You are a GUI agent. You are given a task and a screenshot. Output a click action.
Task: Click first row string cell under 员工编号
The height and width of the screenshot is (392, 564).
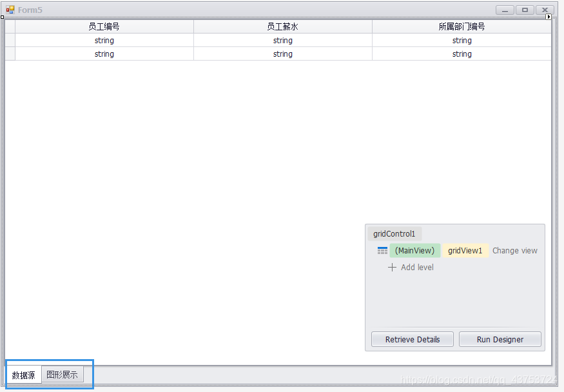click(x=104, y=40)
